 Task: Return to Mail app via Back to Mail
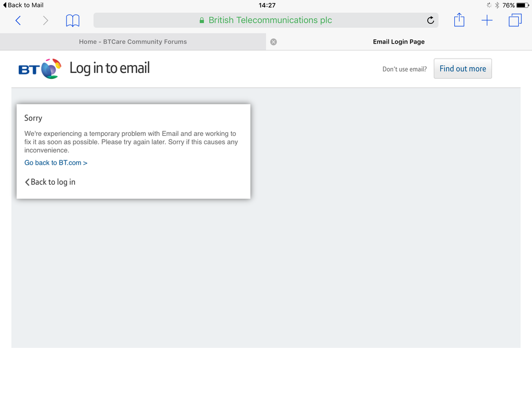click(23, 5)
